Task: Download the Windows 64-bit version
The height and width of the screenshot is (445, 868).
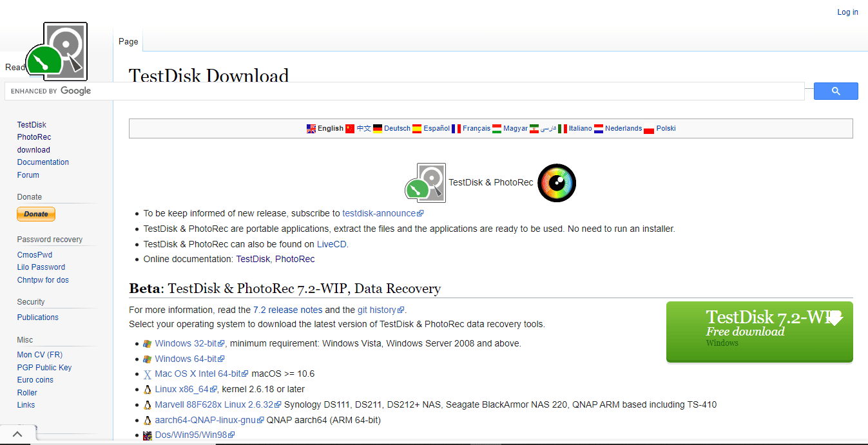Action: coord(189,359)
